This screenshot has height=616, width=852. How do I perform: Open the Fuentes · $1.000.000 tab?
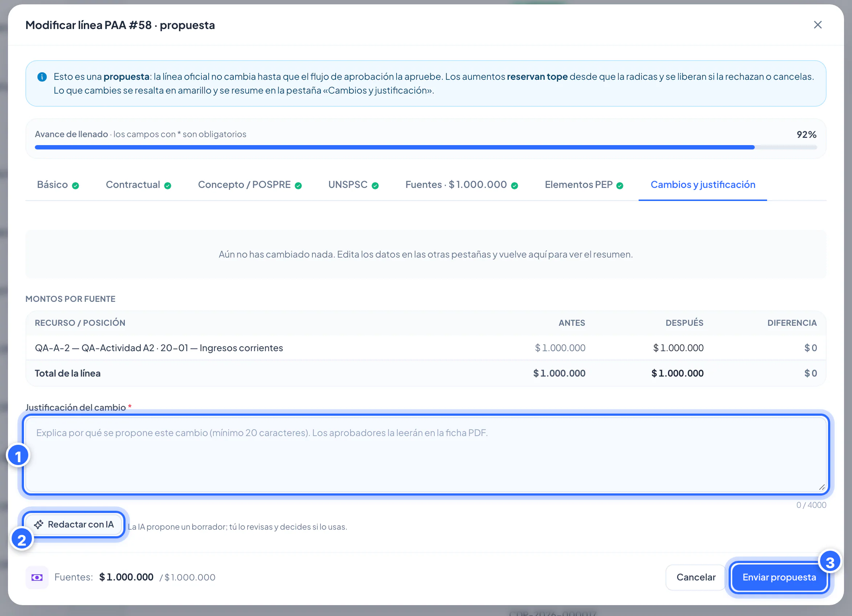[x=462, y=185]
